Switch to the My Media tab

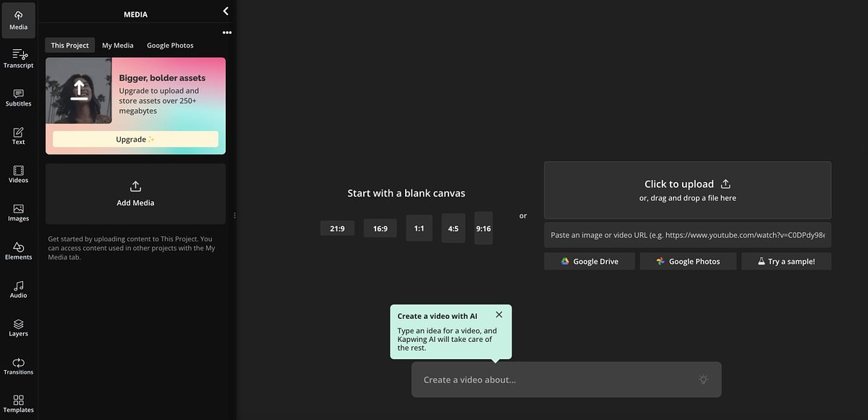click(x=117, y=45)
